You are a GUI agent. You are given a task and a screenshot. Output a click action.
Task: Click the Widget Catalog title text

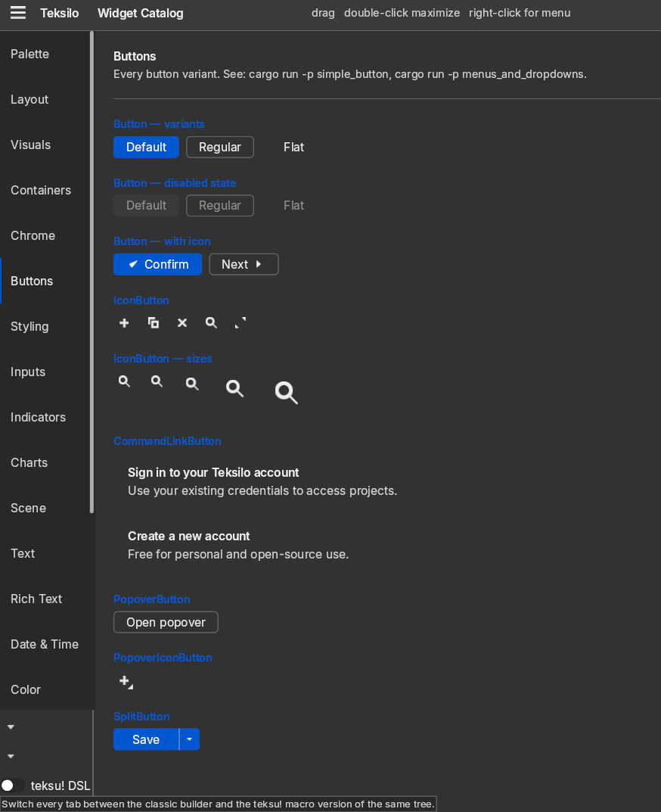pyautogui.click(x=140, y=13)
